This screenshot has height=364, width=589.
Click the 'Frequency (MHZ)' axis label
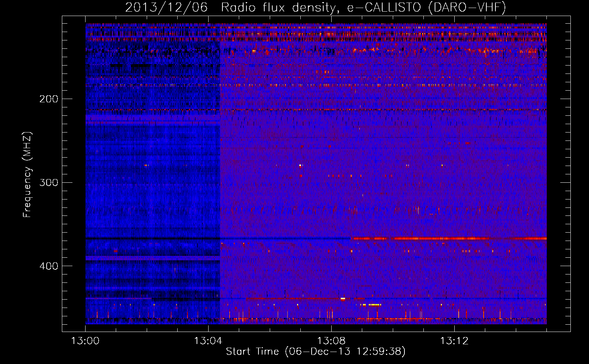(x=27, y=175)
